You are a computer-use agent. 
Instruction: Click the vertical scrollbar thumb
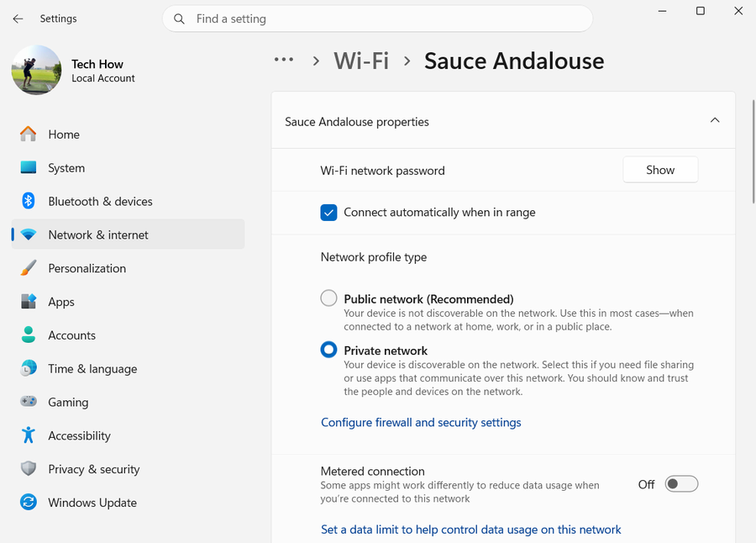point(753,151)
